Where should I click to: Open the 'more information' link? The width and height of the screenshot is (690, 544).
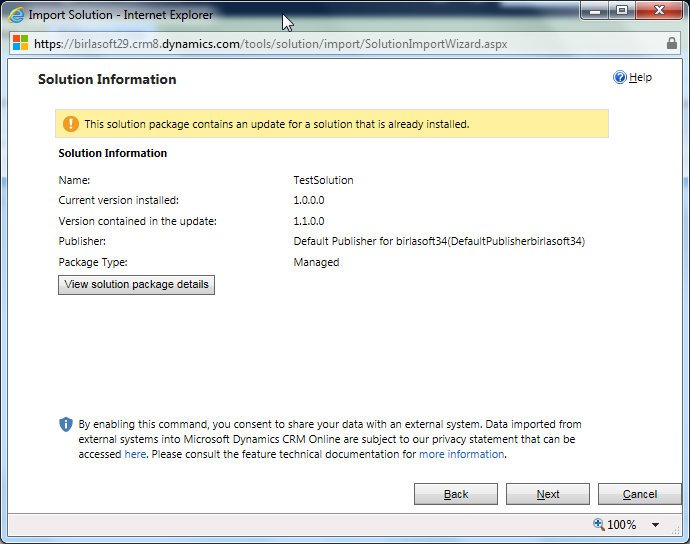[462, 454]
